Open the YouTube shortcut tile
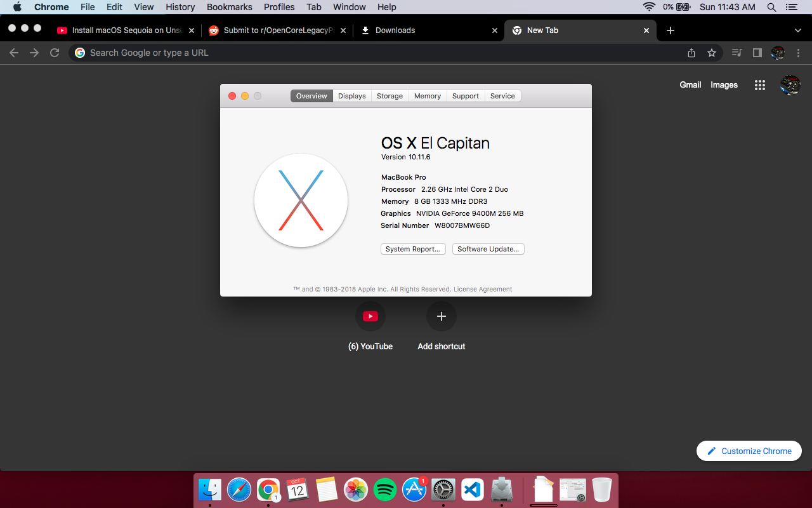The height and width of the screenshot is (508, 812). [x=370, y=327]
